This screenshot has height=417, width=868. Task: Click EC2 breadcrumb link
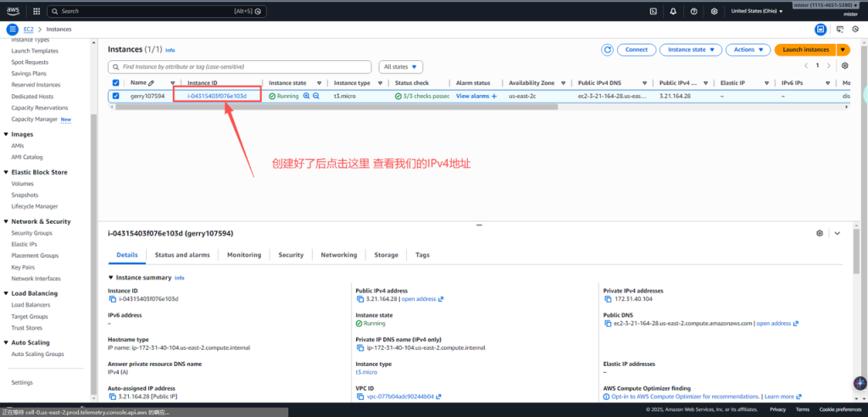(x=29, y=30)
